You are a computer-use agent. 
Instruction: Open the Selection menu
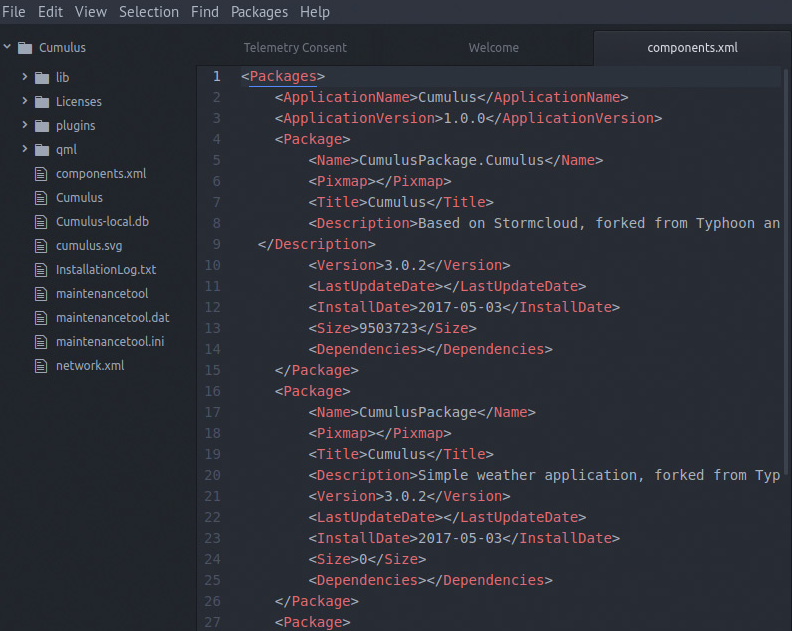[148, 12]
